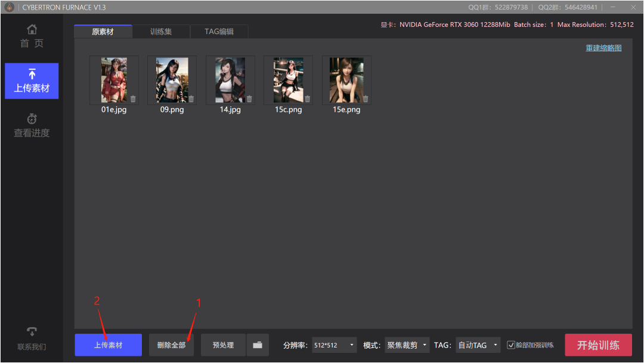Close the Cybertron Furnace window
This screenshot has width=644, height=363.
633,7
